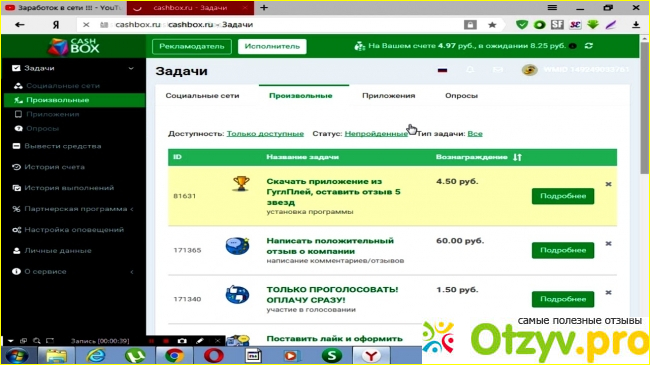Switch to the YouTube browser tab

pyautogui.click(x=63, y=7)
